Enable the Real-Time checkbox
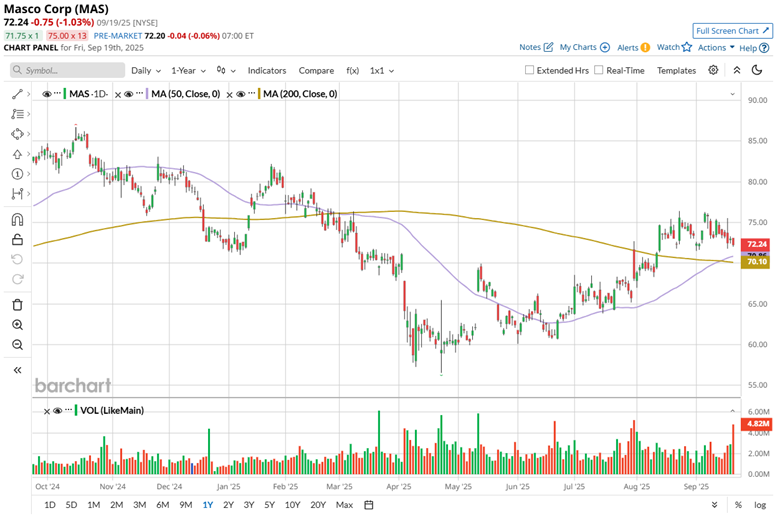Screen dimensions: 780x516 point(599,70)
